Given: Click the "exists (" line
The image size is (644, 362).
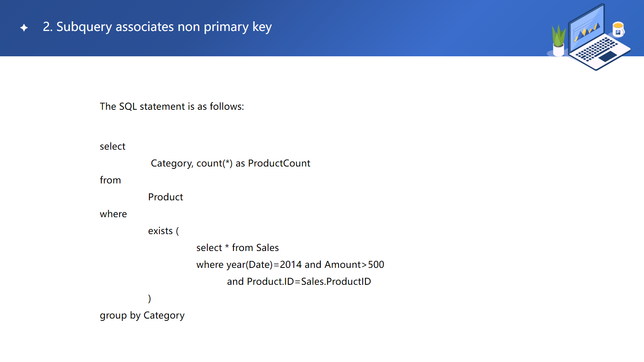Looking at the screenshot, I should (163, 231).
